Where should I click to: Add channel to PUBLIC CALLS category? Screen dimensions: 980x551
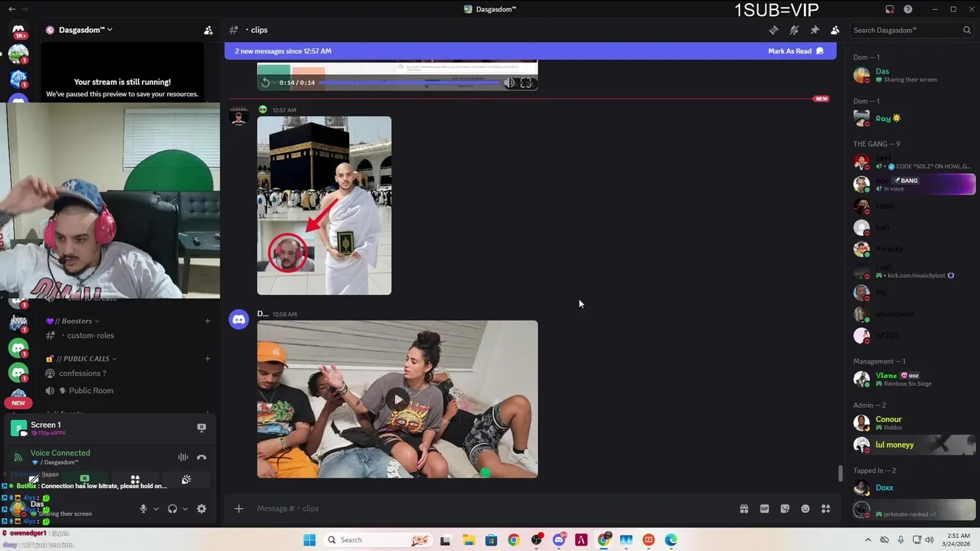(207, 358)
